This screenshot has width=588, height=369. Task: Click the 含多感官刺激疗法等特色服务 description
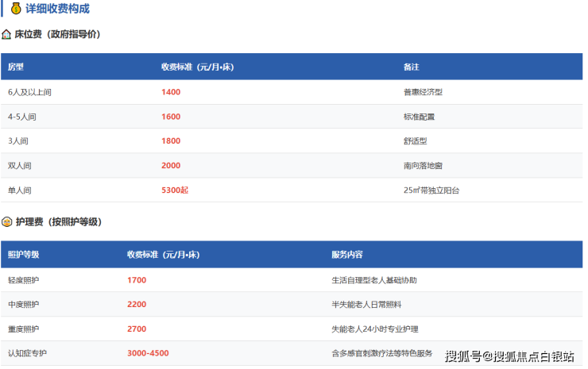[x=382, y=353]
